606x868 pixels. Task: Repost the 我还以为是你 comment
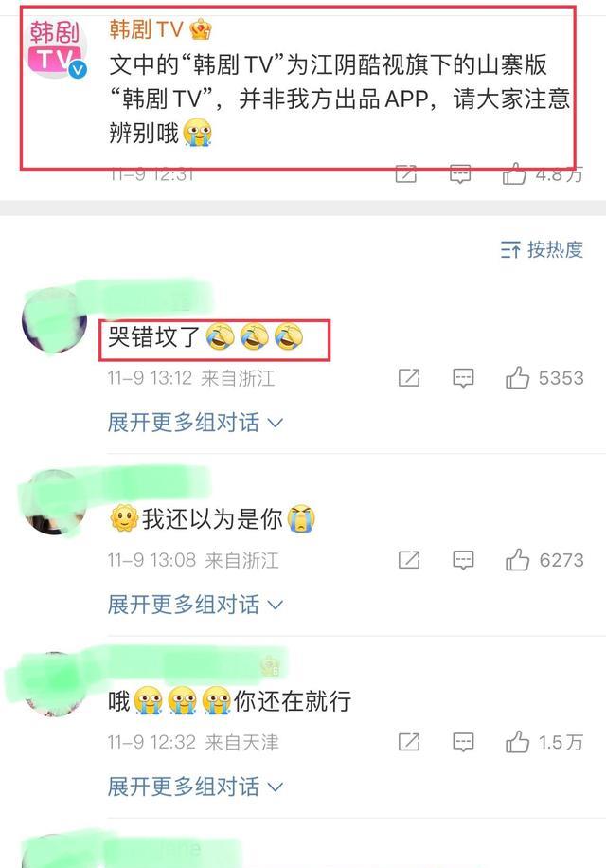point(409,560)
